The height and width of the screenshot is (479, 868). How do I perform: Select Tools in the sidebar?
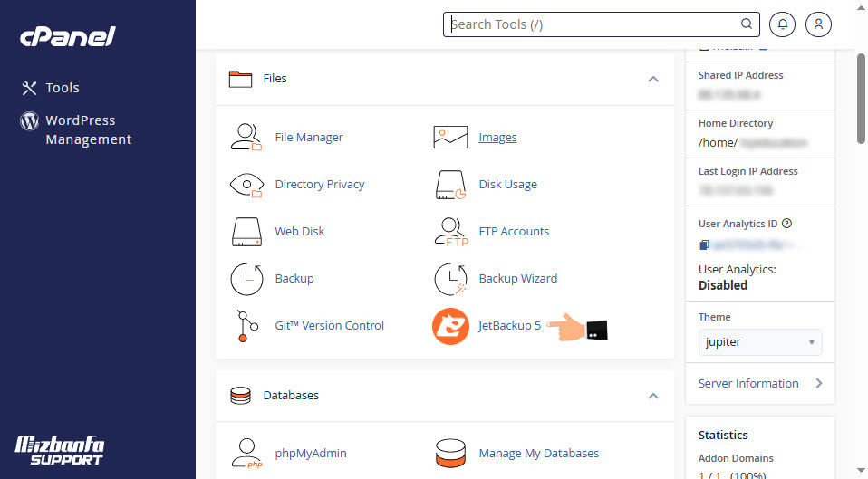point(63,88)
